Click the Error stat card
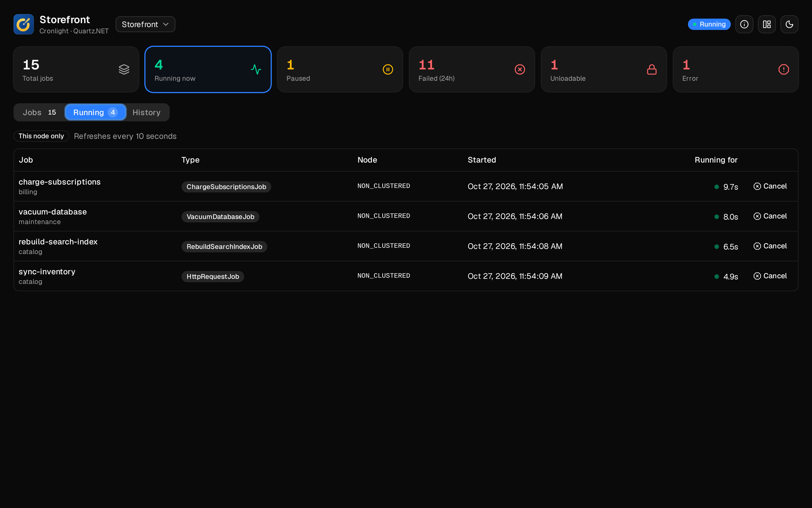Screen dimensions: 812x508 (736, 69)
